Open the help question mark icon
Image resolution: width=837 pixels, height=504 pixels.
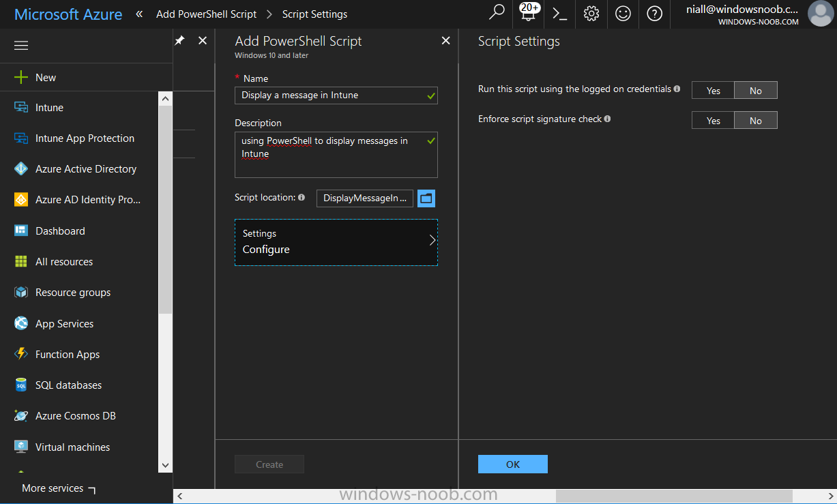click(x=654, y=14)
